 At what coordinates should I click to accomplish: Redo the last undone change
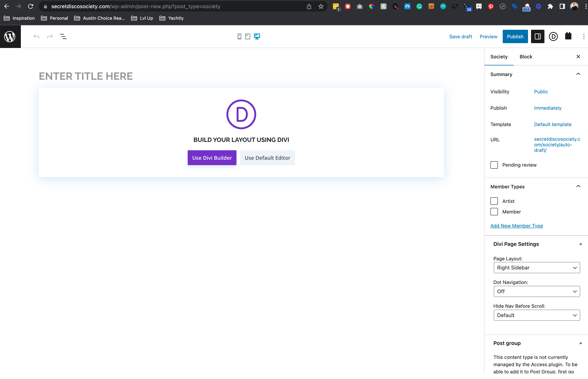pos(50,37)
